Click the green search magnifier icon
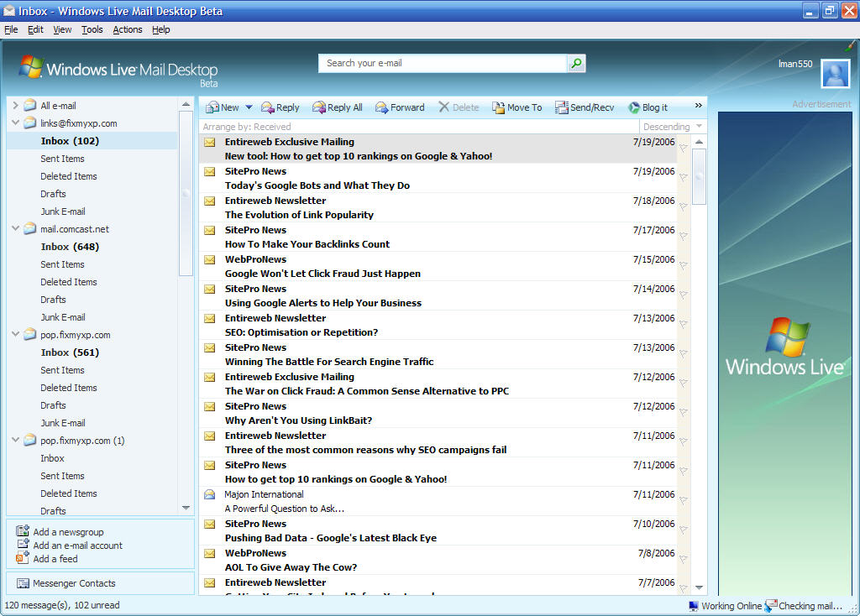The height and width of the screenshot is (616, 860). pos(576,63)
